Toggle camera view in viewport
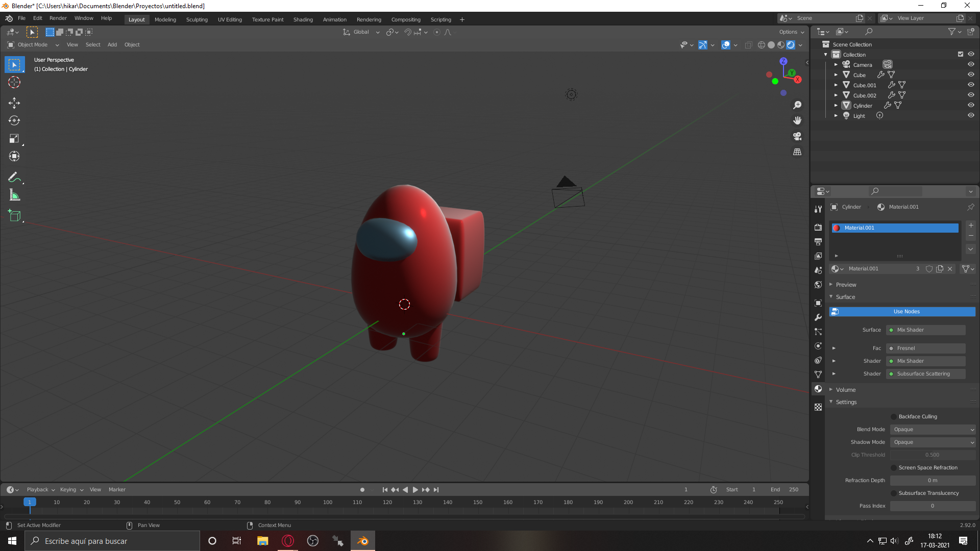The height and width of the screenshot is (551, 980). tap(797, 136)
